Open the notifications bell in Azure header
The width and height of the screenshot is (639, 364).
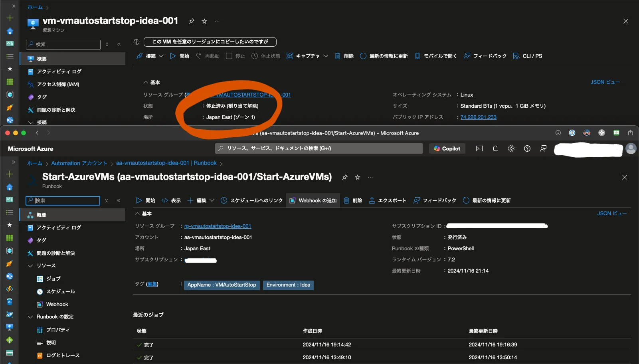pos(495,148)
